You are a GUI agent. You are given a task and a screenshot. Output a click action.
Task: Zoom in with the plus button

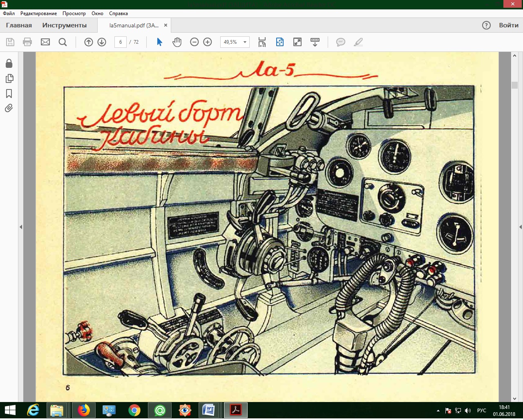click(208, 42)
